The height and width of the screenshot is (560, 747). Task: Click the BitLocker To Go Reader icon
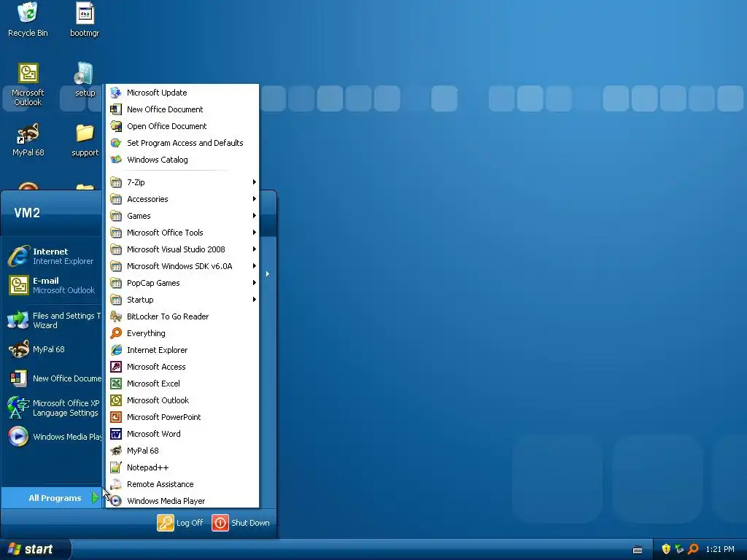pos(116,316)
